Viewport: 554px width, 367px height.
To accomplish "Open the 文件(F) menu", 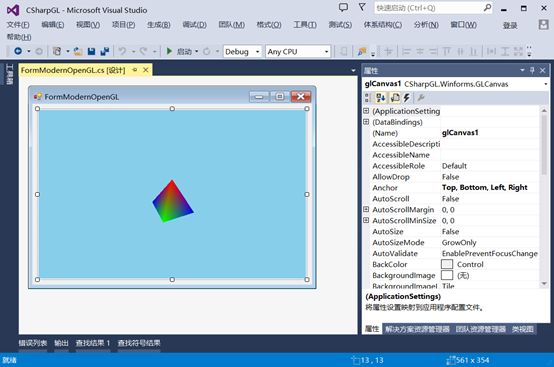I will [18, 25].
